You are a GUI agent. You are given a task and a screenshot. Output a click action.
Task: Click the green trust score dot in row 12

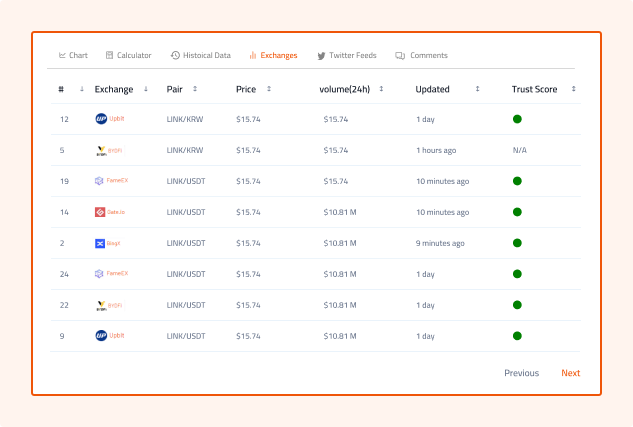[517, 119]
